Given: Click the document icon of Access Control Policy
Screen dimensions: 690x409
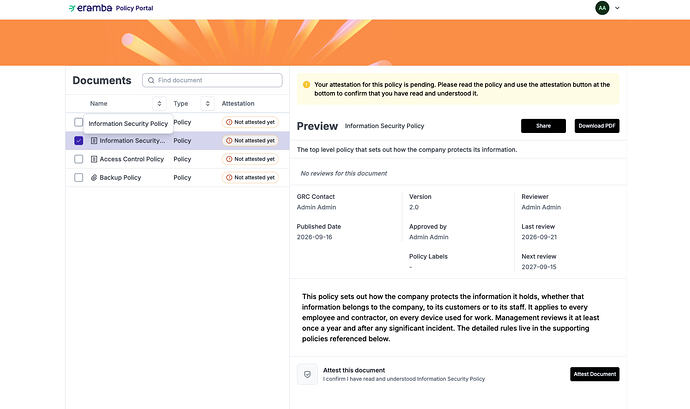Looking at the screenshot, I should pyautogui.click(x=94, y=159).
